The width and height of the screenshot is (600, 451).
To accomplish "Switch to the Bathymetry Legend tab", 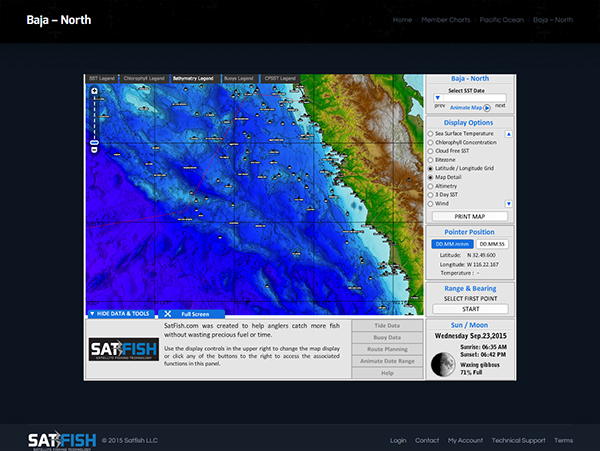I will [193, 78].
